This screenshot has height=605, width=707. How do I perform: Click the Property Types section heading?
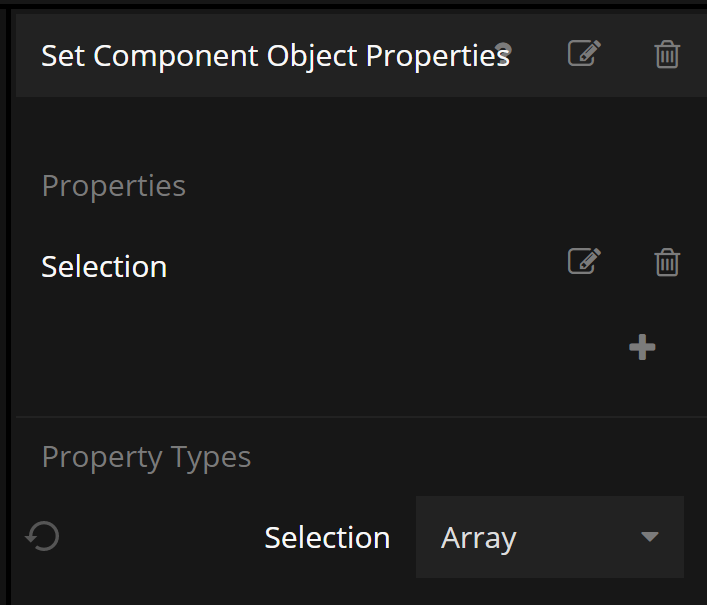[146, 457]
